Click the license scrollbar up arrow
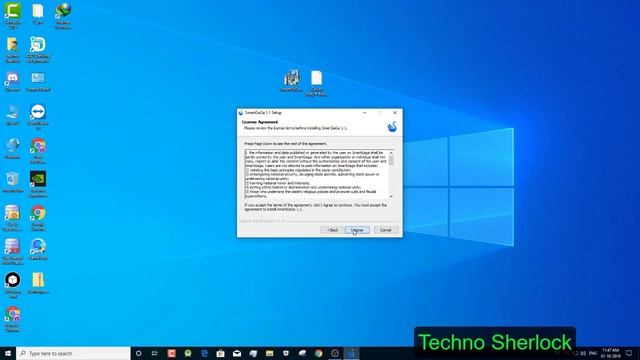This screenshot has width=640, height=360. pyautogui.click(x=391, y=153)
